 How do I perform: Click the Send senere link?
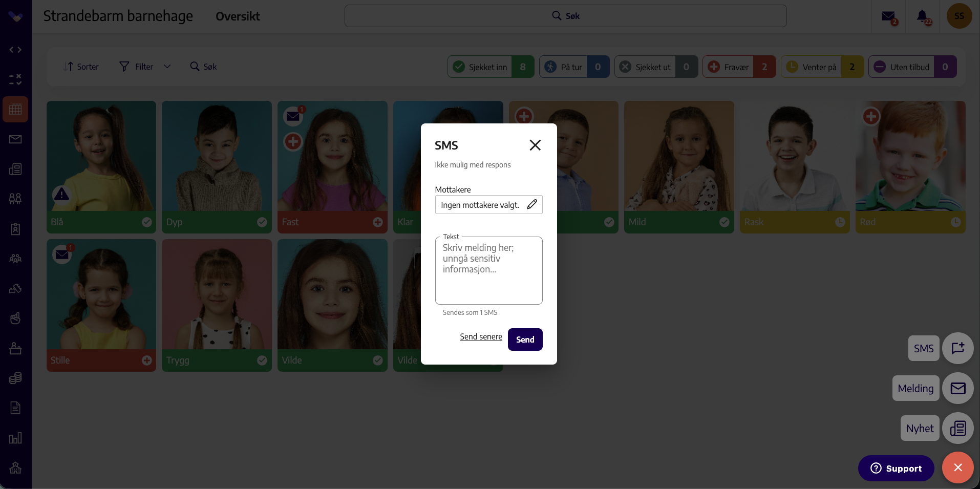[481, 336]
